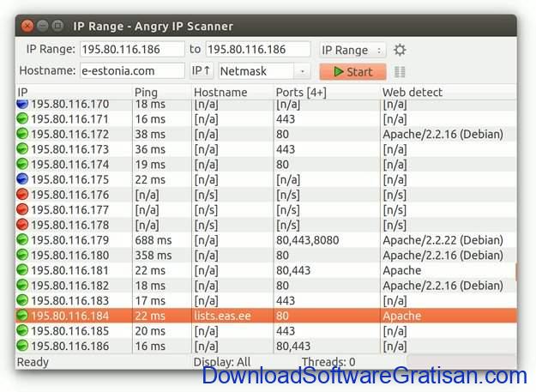The image size is (536, 392).
Task: Click green status icon for 195.80.116.186
Action: point(22,346)
